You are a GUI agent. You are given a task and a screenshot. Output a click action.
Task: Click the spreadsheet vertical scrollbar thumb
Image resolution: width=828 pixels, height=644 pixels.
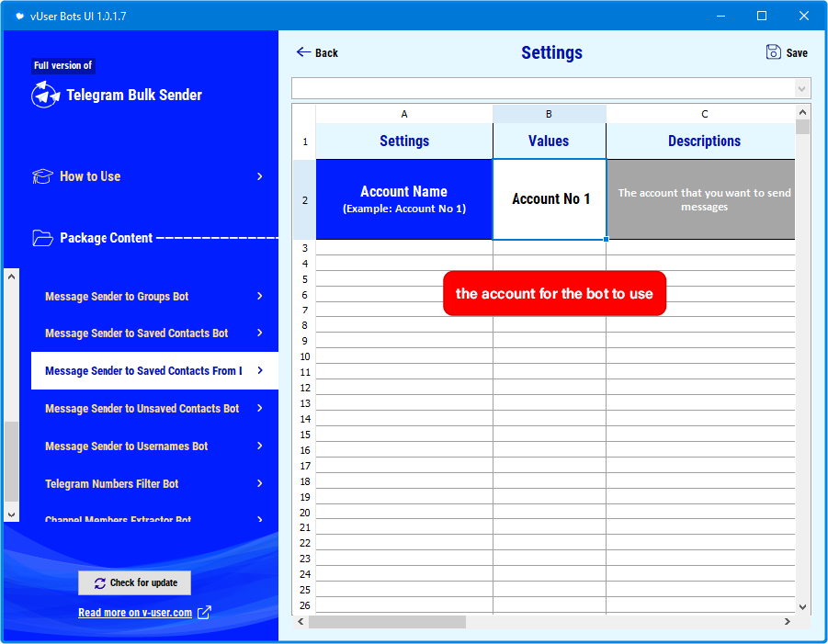coord(802,127)
